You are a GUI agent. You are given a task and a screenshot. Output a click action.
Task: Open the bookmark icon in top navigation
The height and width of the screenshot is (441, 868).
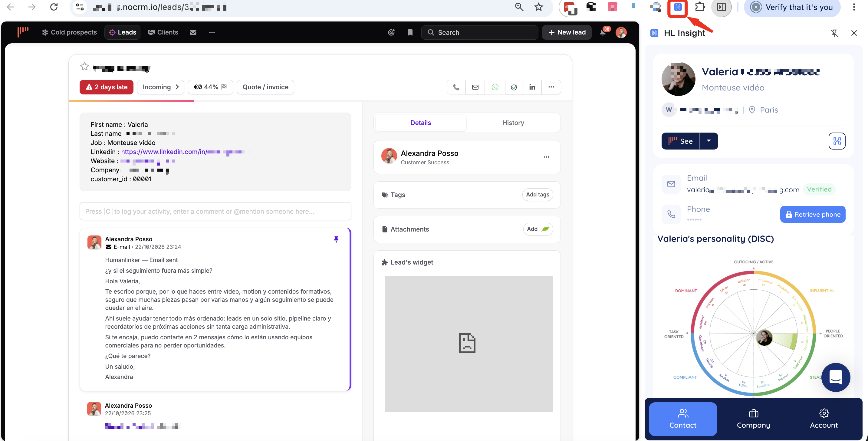410,32
